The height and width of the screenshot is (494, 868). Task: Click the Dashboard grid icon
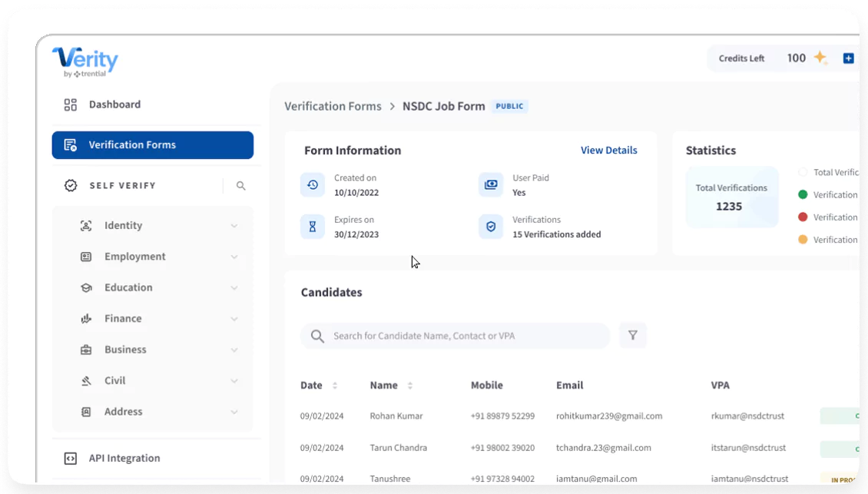click(71, 105)
